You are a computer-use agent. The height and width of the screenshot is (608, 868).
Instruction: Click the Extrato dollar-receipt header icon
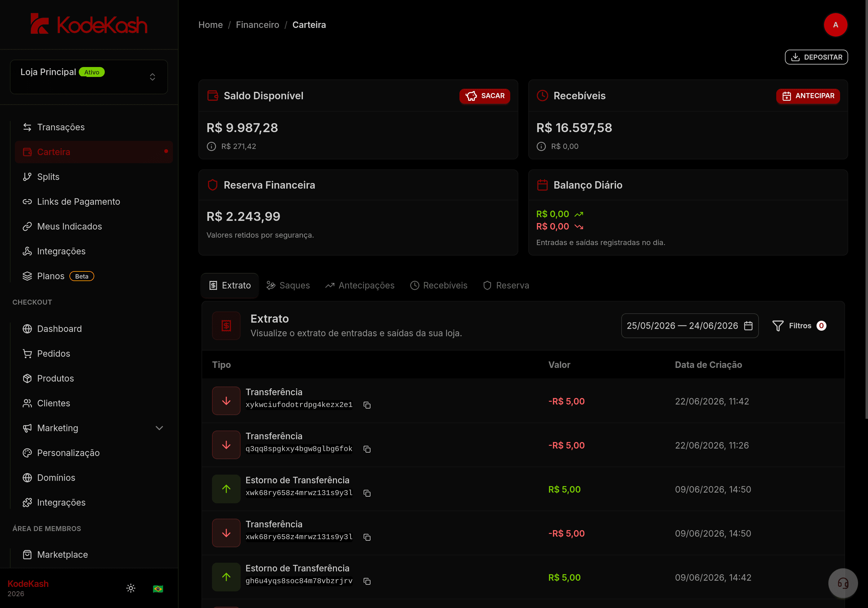(x=226, y=325)
